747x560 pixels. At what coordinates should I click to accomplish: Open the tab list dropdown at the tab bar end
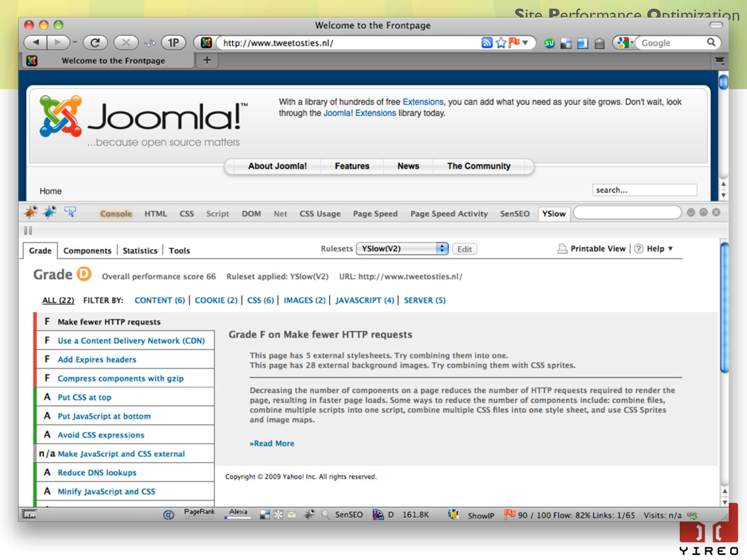(x=719, y=61)
